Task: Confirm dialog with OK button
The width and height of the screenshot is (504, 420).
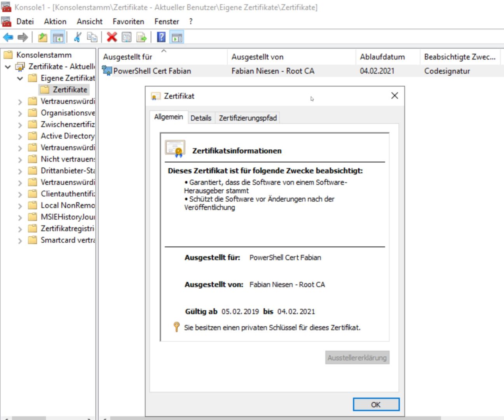Action: pos(376,404)
